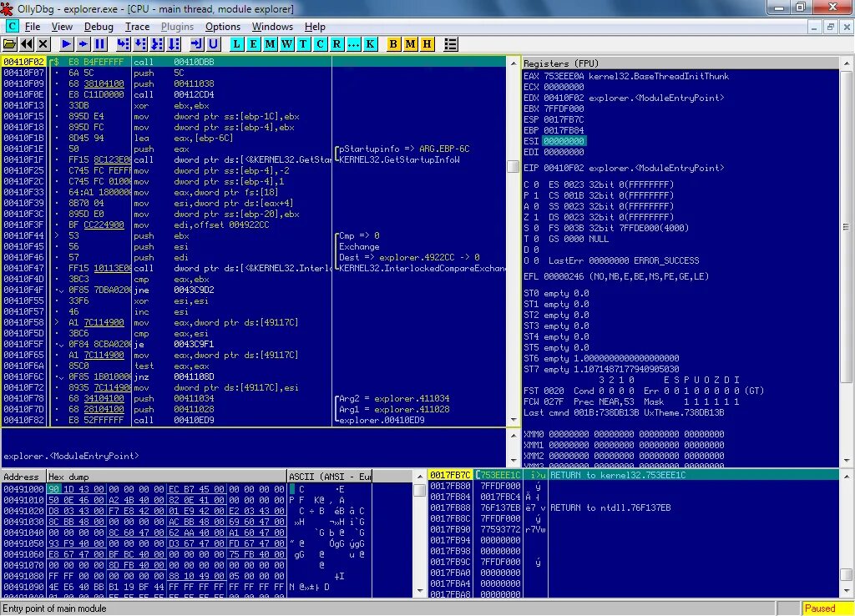
Task: Open the Memory map with cyan M button
Action: point(271,44)
